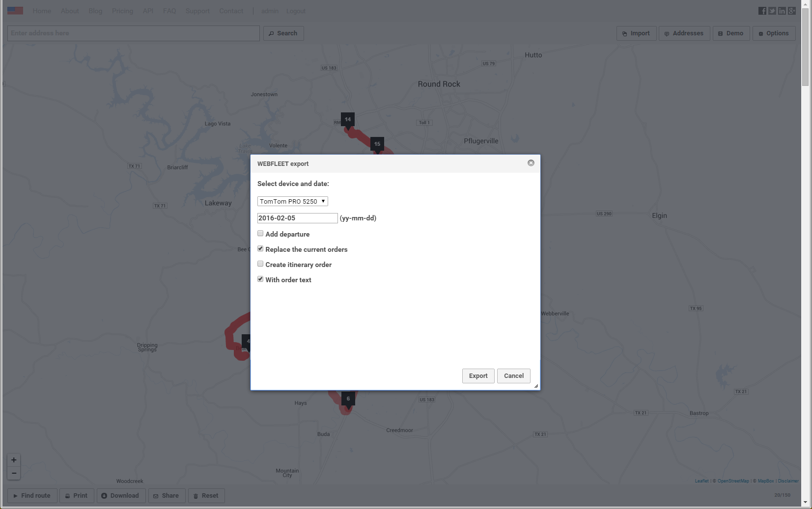Screen dimensions: 812x509
Task: Click the Share button
Action: pos(167,496)
